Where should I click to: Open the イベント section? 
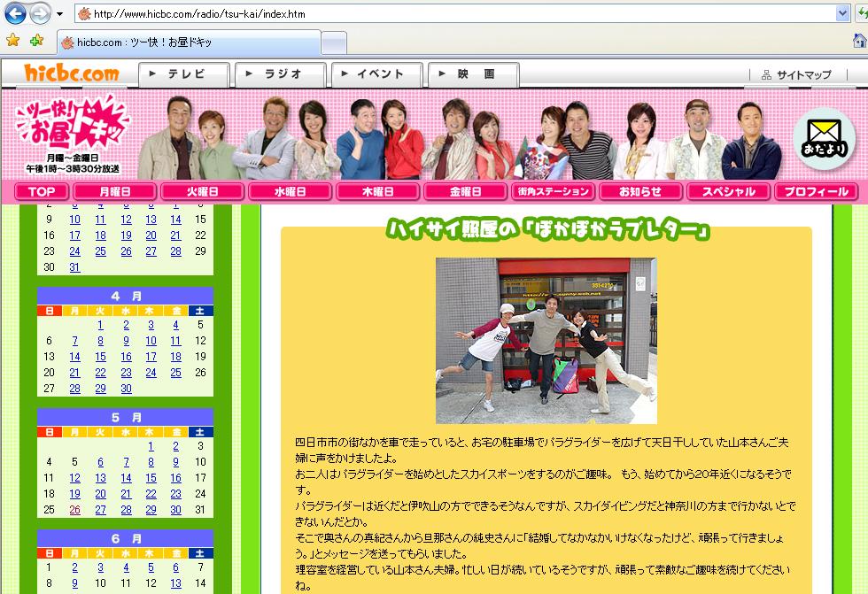tap(377, 74)
